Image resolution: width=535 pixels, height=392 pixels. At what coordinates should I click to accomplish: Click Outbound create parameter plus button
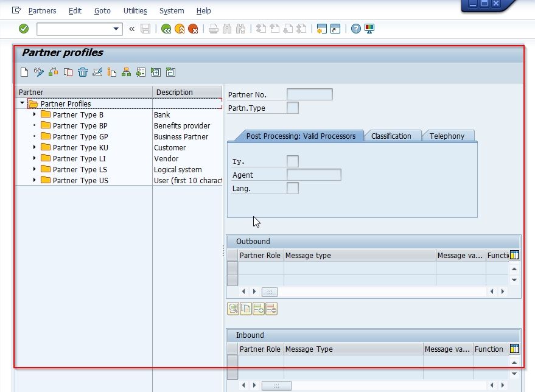[x=259, y=309]
